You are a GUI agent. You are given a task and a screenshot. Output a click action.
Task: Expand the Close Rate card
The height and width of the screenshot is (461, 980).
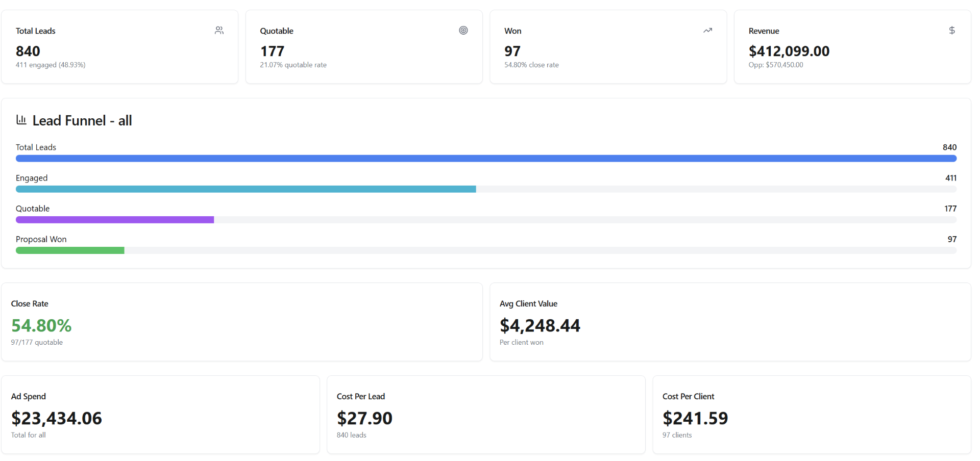(x=241, y=322)
